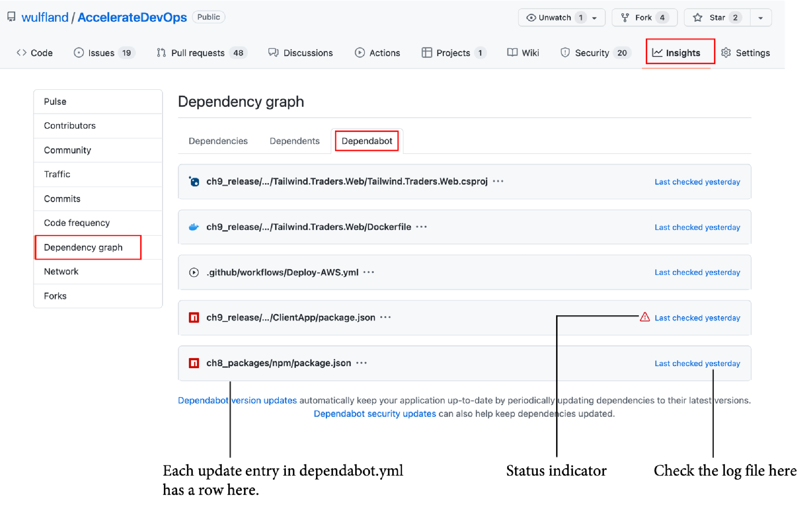Open the Actions tab
This screenshot has height=510, width=812.
pos(377,53)
